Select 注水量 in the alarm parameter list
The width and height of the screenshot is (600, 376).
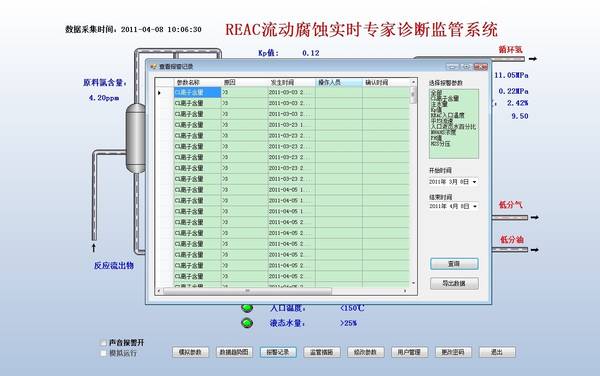click(439, 104)
